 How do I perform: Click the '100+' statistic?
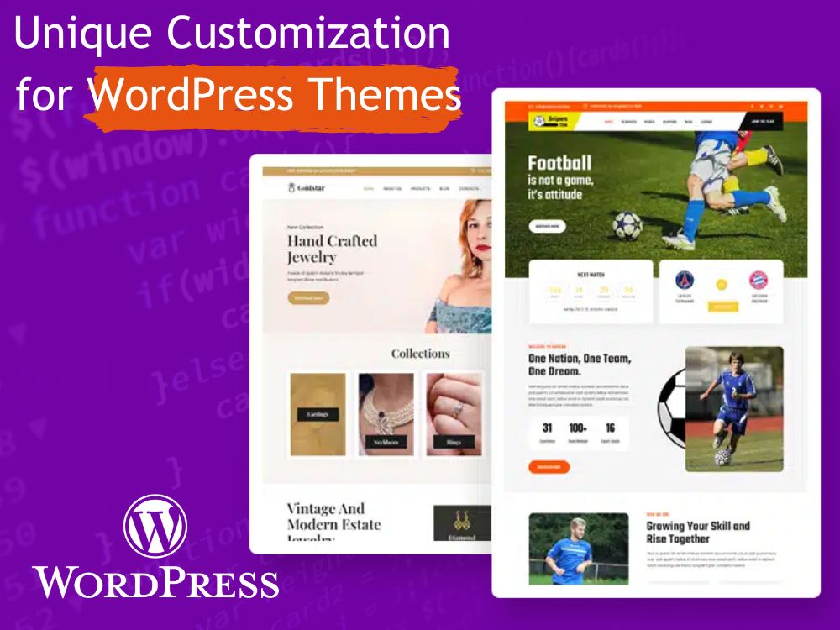pyautogui.click(x=578, y=428)
